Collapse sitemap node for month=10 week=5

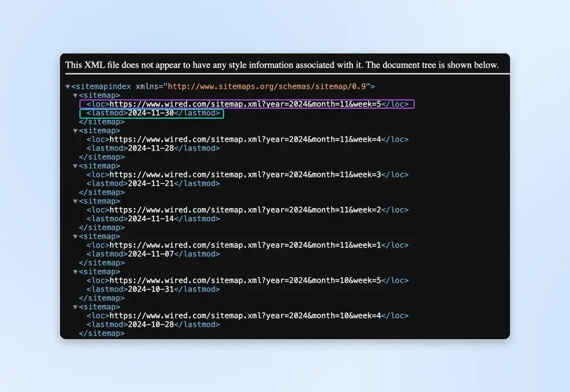tap(75, 272)
